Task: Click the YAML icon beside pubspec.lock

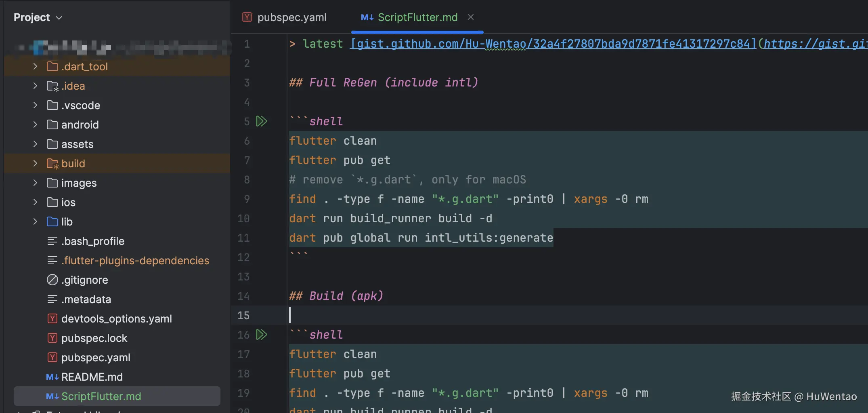Action: [52, 338]
